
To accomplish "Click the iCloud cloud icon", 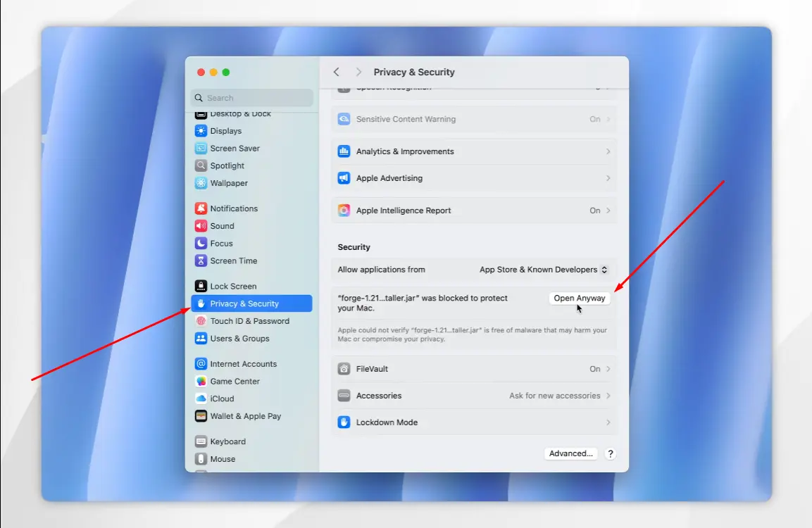I will pos(201,398).
